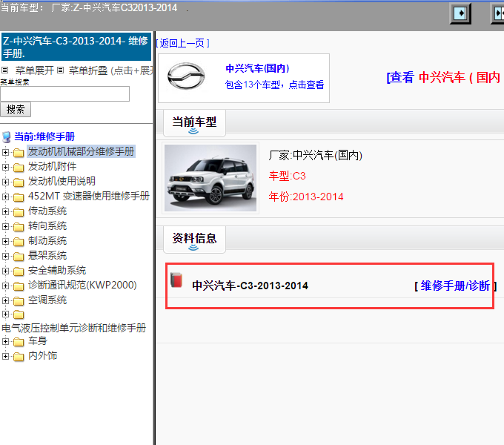Click the folder icon for 悬架系统
The image size is (504, 445).
[19, 257]
